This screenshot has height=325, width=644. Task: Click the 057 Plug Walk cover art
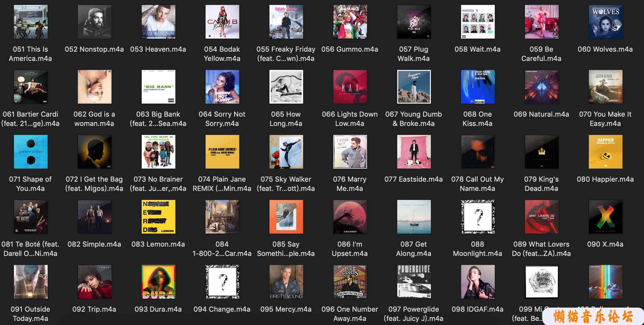(414, 22)
